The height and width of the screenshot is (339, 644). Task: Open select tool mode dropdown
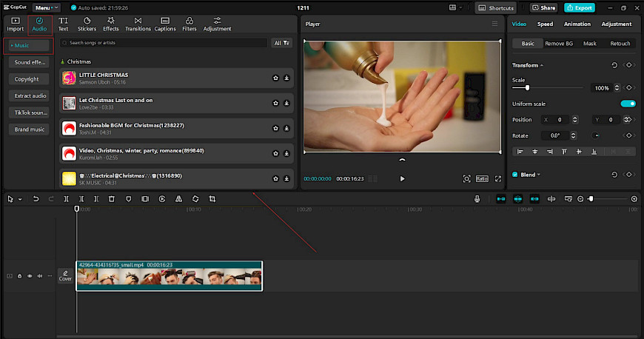20,199
